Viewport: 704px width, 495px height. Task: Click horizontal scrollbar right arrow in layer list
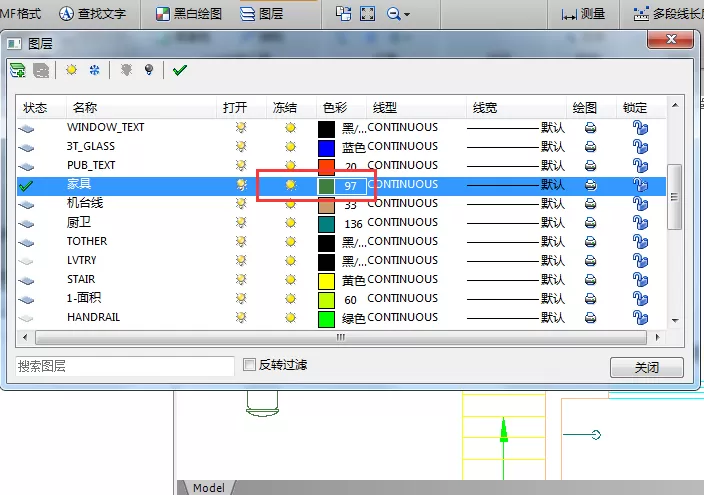click(657, 337)
